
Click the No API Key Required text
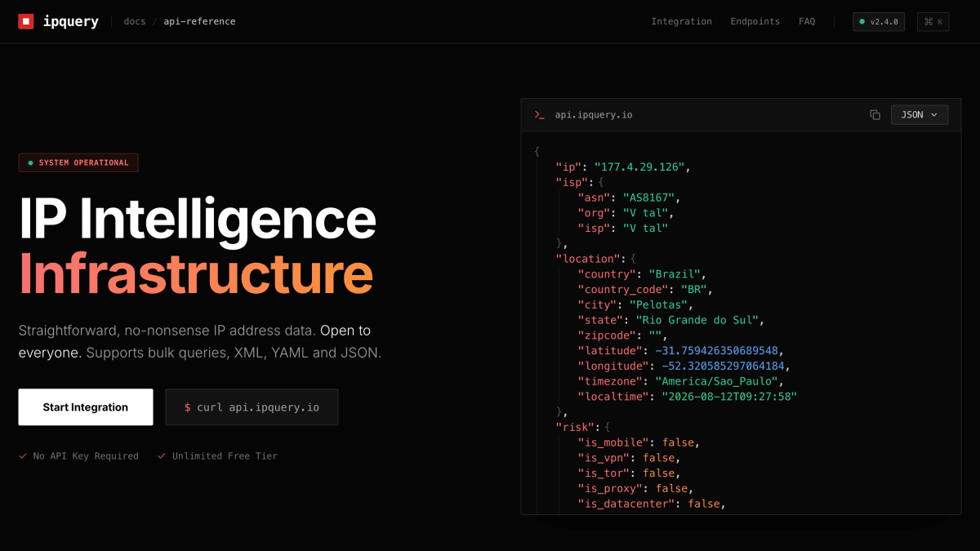86,456
